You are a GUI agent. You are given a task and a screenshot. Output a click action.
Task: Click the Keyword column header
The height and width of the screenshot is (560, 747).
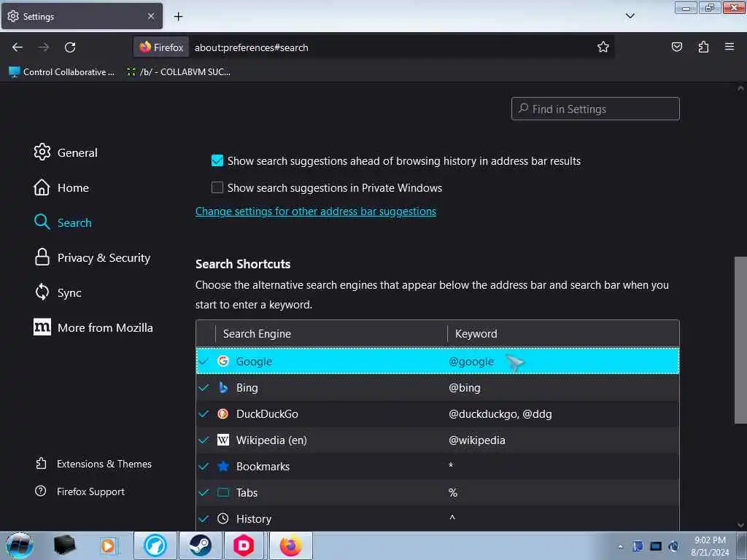coord(563,334)
